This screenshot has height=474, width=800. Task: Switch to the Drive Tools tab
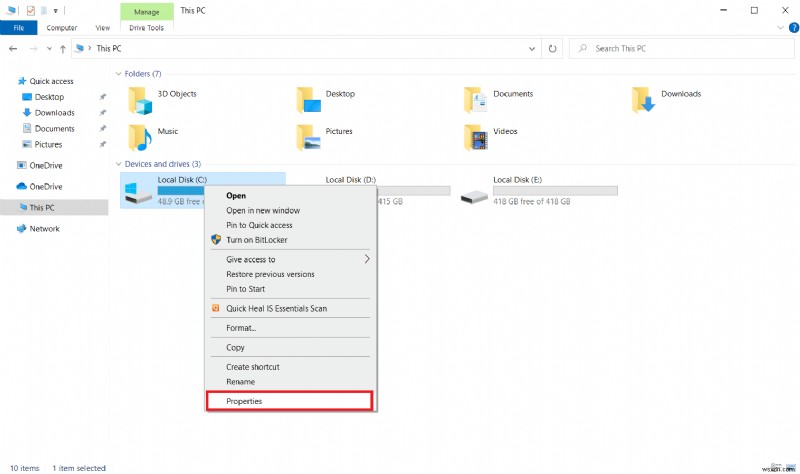[x=146, y=28]
